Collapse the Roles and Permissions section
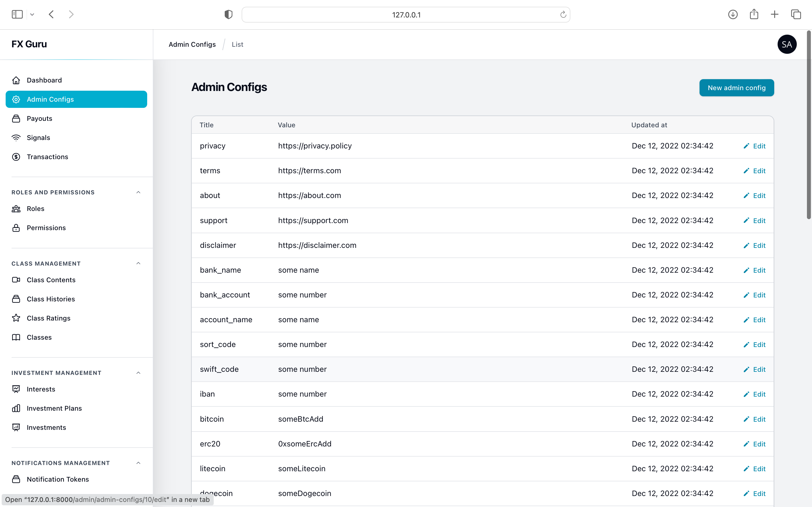This screenshot has height=507, width=812. click(x=138, y=192)
